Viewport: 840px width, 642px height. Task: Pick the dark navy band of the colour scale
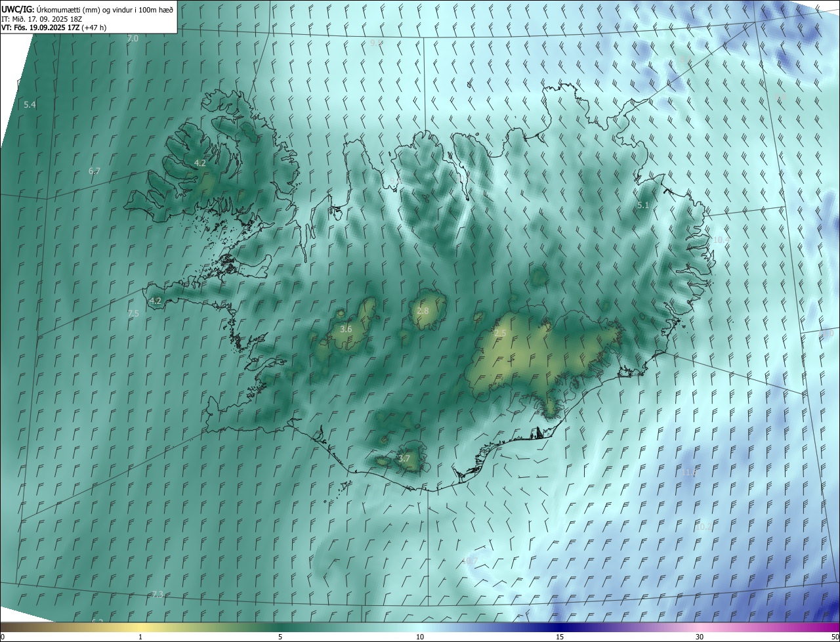[560, 628]
